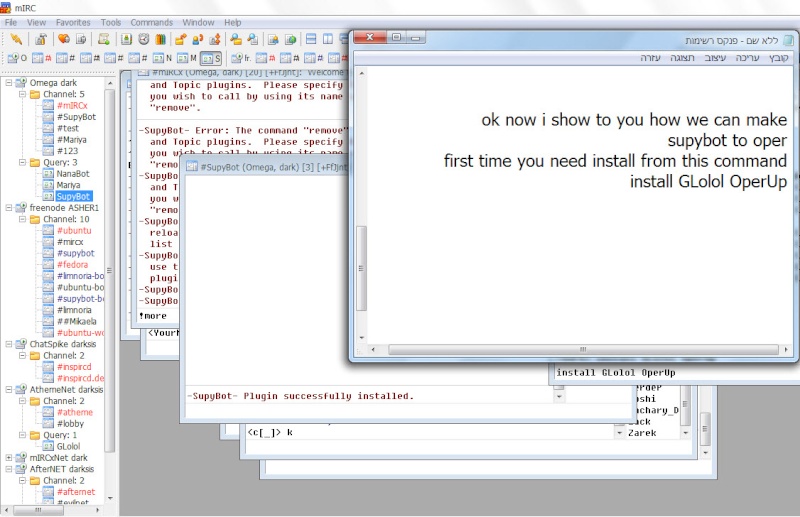Open the Colors books toolbar icon
Screen dimensions: 800x517
(161, 39)
